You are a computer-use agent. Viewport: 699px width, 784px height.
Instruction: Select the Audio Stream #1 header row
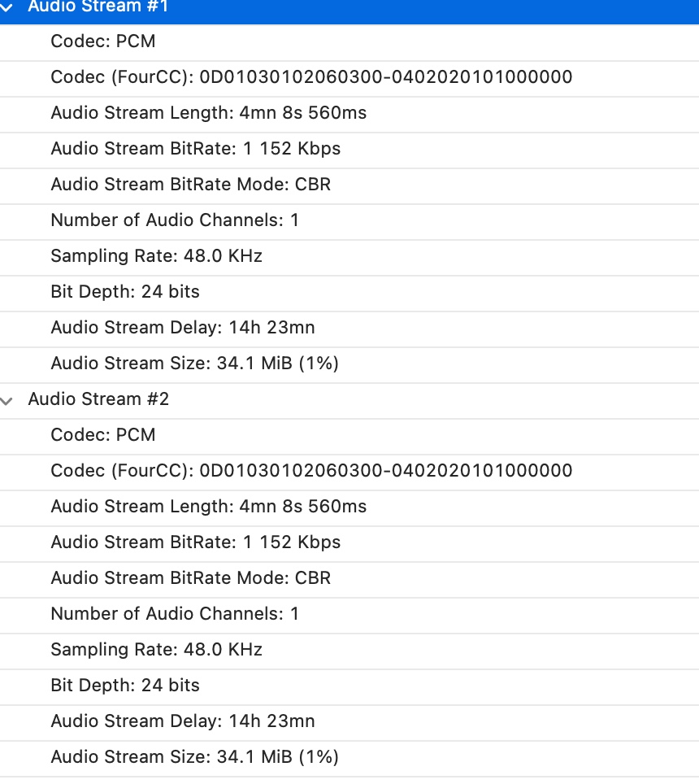(x=98, y=7)
